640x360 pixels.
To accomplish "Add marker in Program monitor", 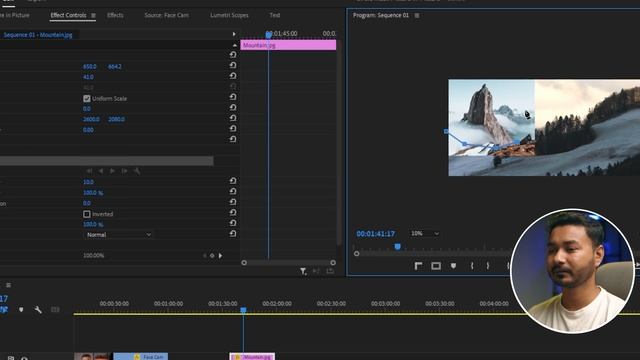I will pyautogui.click(x=453, y=266).
